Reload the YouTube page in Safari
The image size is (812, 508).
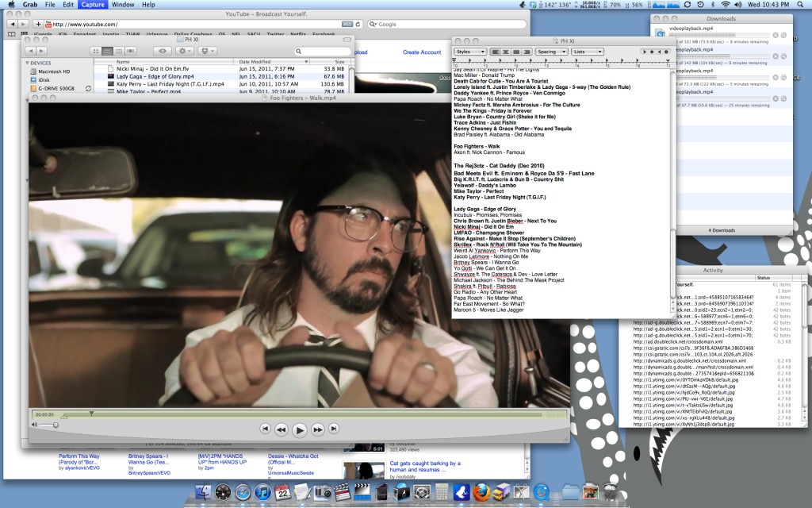pos(358,24)
